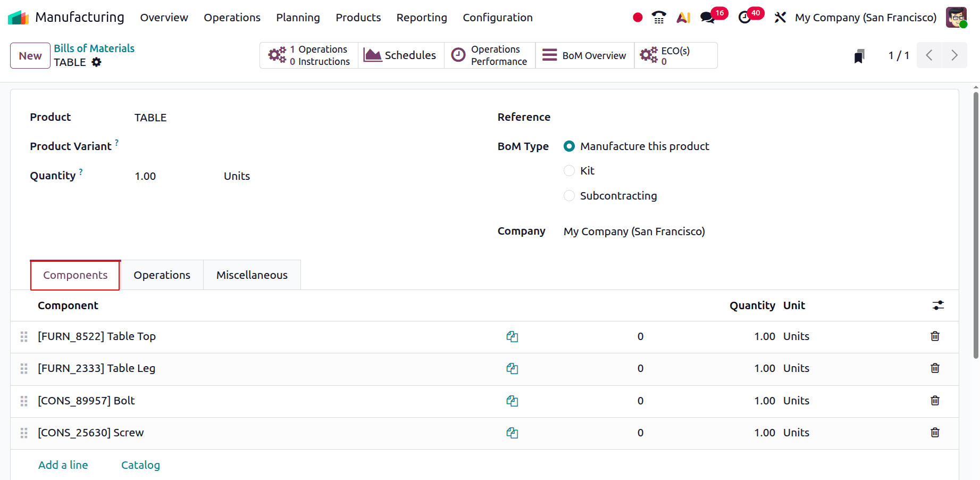
Task: Open Operations Performance smart button
Action: pos(490,55)
